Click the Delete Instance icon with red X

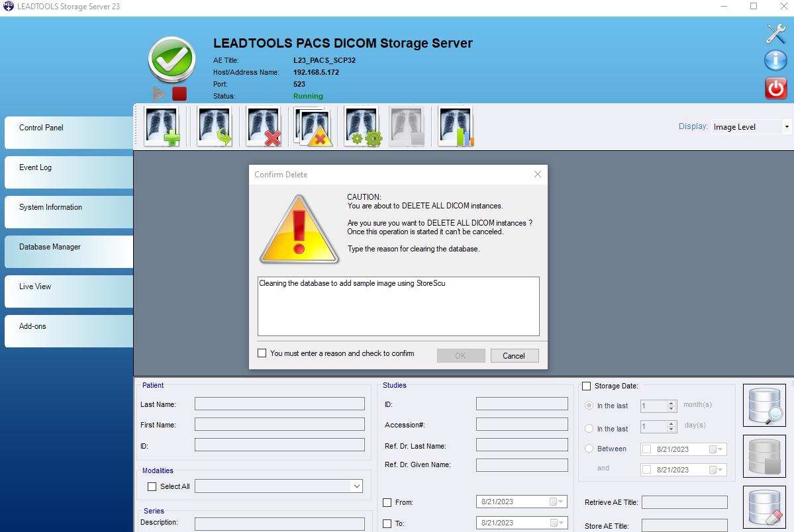click(263, 126)
